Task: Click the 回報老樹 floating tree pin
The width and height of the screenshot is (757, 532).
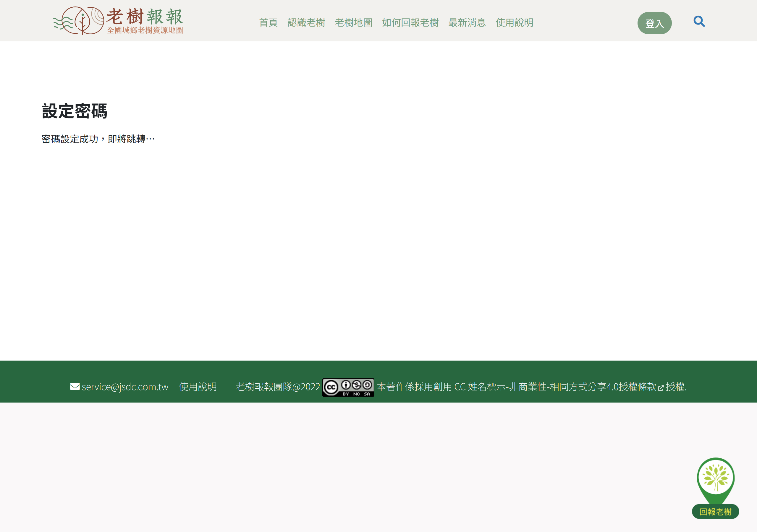Action: (716, 488)
